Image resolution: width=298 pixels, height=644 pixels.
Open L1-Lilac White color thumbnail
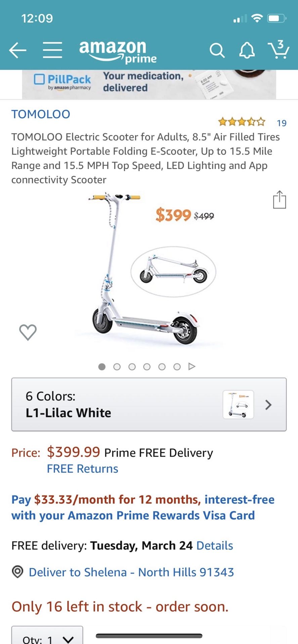(238, 405)
